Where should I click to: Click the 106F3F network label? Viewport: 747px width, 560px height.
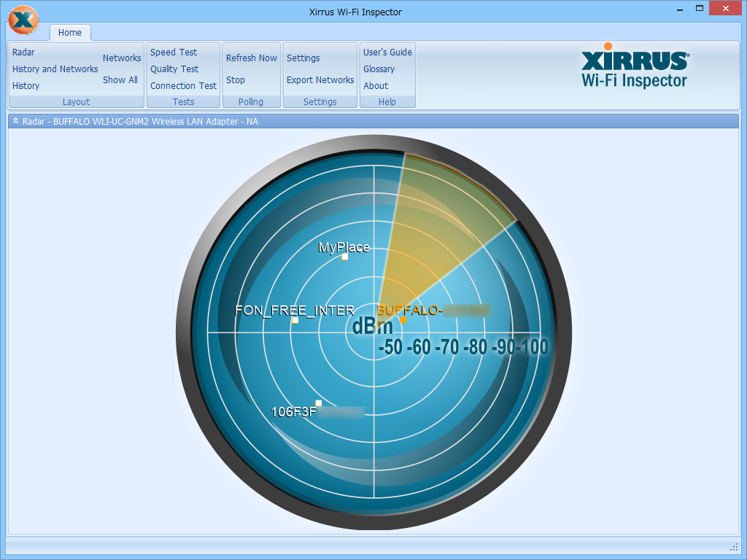[293, 412]
